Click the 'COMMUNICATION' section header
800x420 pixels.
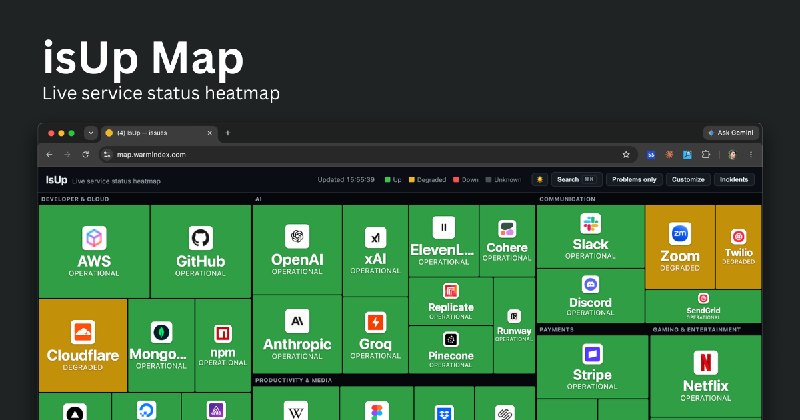point(567,199)
